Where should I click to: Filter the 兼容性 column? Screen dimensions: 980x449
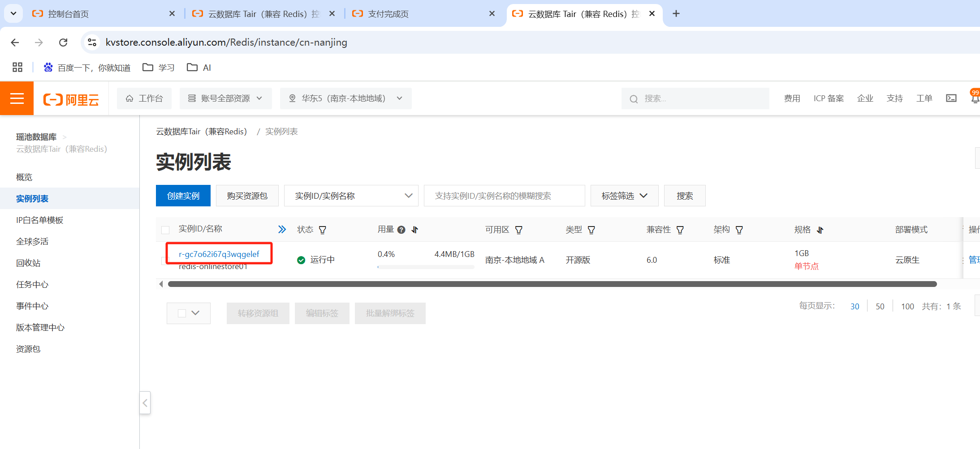[x=680, y=230]
